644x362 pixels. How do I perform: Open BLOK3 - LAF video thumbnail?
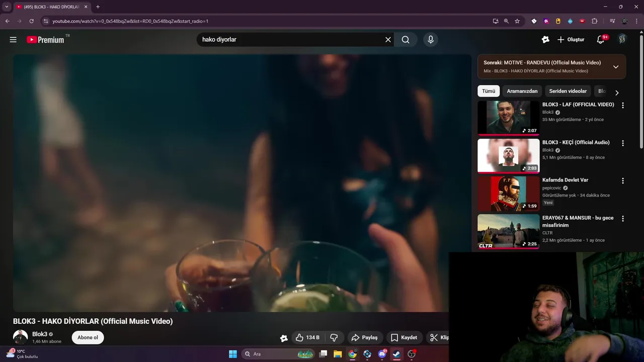[x=508, y=118]
